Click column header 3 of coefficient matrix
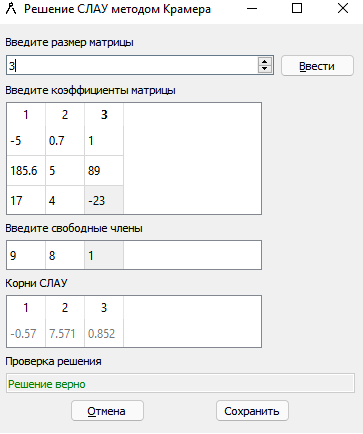The height and width of the screenshot is (434, 363). 104,115
